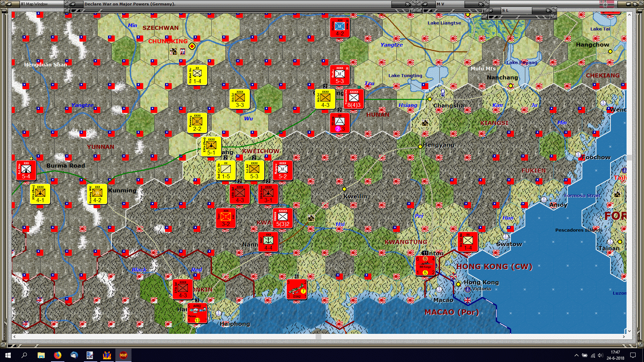Viewport: 644px width, 362px height.
Task: Select the red 1-4 division near Swatow
Action: point(468,242)
